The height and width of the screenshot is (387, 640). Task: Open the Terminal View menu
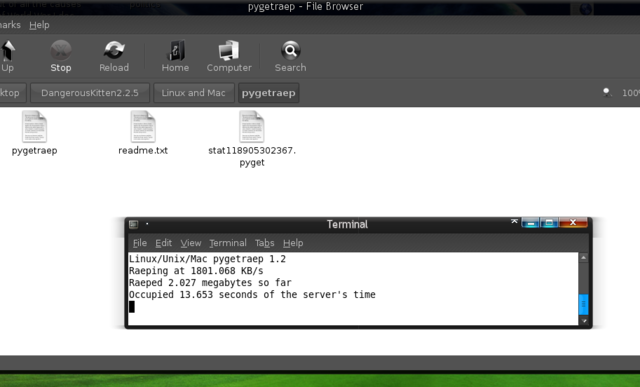(x=191, y=243)
